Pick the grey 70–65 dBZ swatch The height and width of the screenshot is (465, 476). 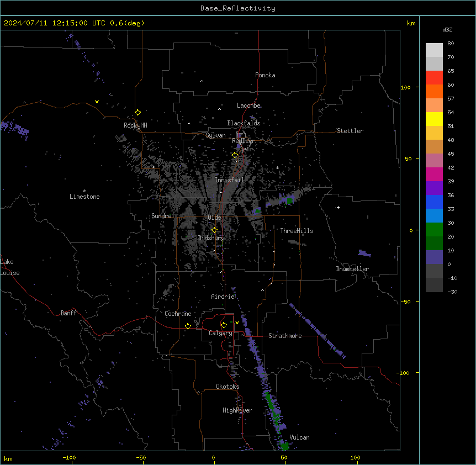coord(434,64)
